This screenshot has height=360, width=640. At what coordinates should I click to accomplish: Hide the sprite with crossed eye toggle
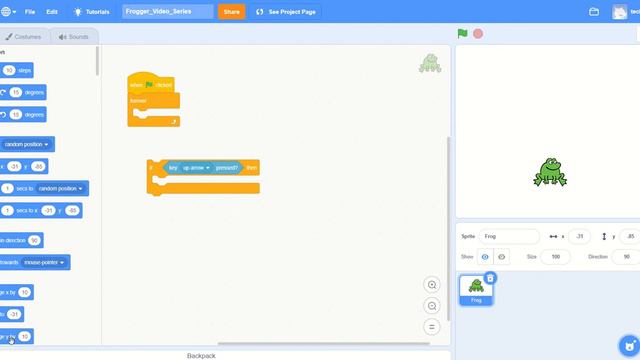pyautogui.click(x=502, y=257)
